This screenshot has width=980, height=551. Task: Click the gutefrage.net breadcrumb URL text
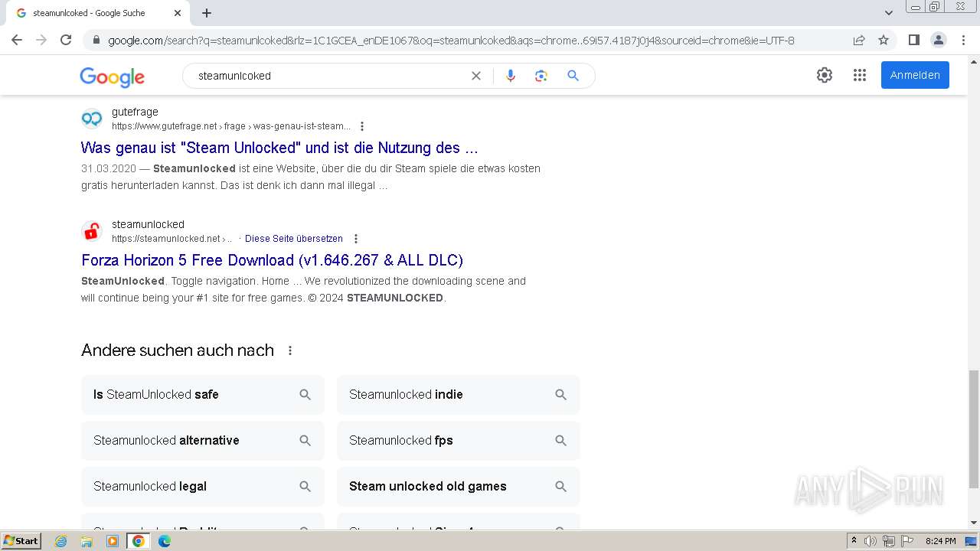click(x=231, y=126)
